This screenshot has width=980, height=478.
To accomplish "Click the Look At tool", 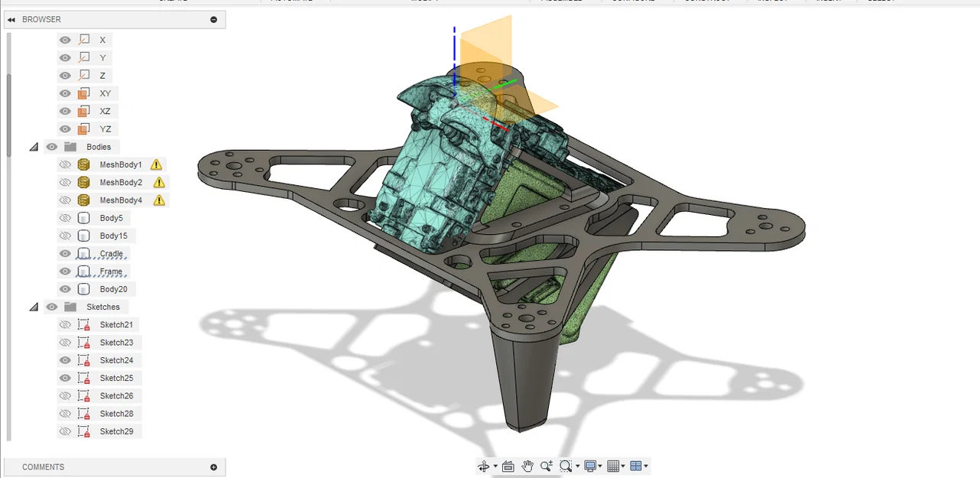I will [x=508, y=466].
